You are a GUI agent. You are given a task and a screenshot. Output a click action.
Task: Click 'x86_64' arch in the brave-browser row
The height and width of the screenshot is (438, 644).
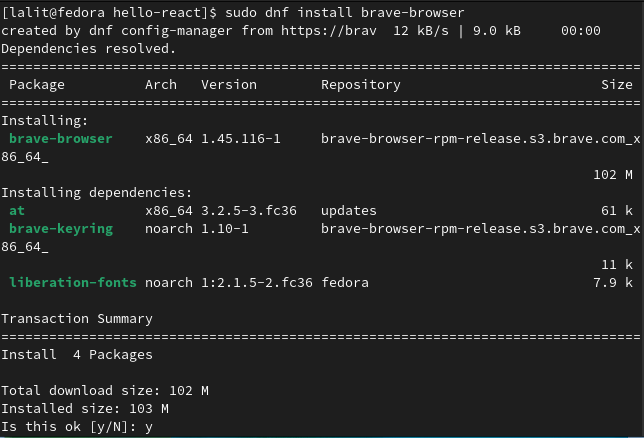(x=169, y=139)
